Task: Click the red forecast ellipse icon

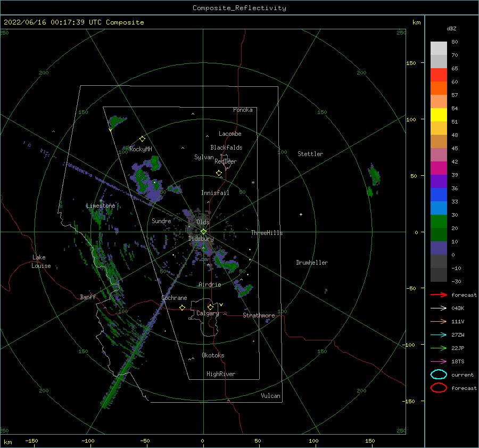Action: pyautogui.click(x=439, y=388)
